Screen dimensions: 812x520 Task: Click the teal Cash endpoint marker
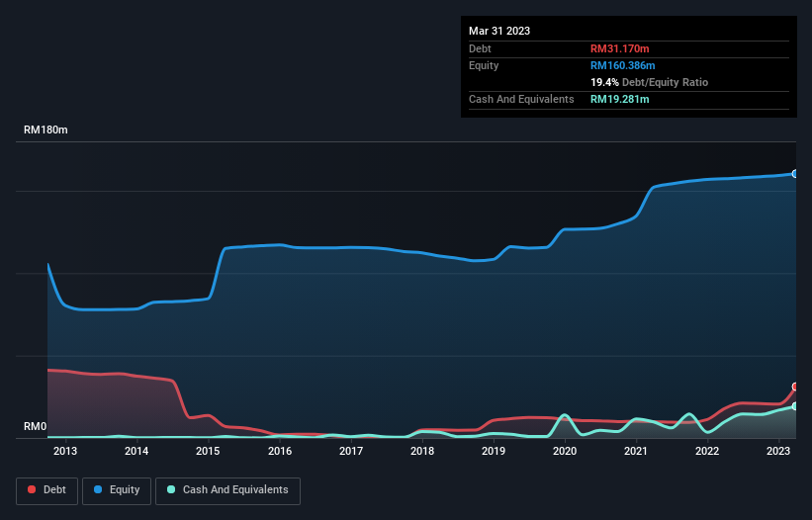click(x=795, y=406)
